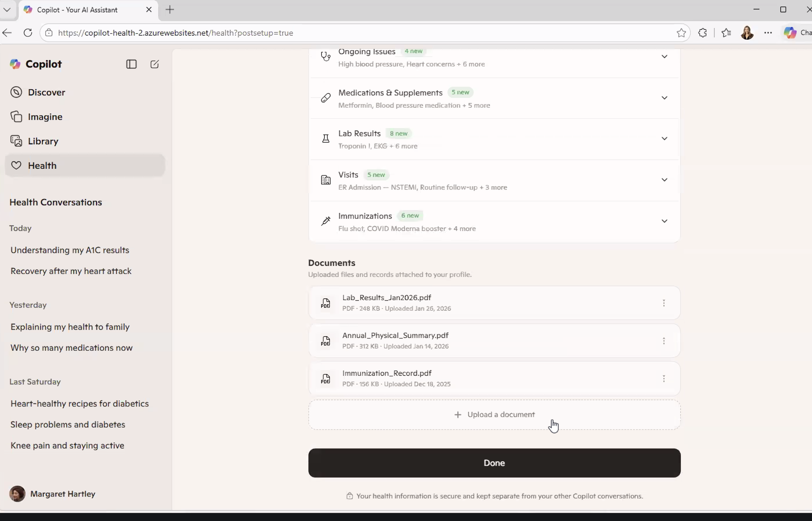This screenshot has height=521, width=812.
Task: Go to the Imagine section
Action: tap(45, 117)
